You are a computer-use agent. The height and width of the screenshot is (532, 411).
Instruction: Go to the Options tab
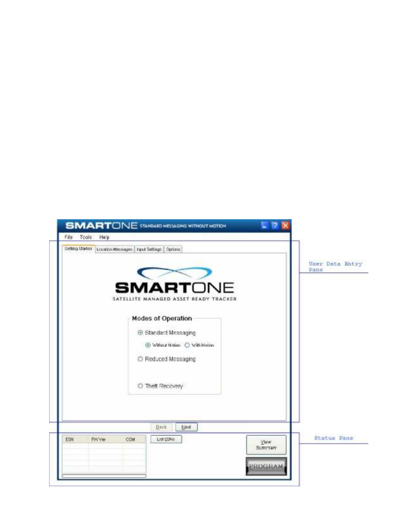pyautogui.click(x=173, y=249)
